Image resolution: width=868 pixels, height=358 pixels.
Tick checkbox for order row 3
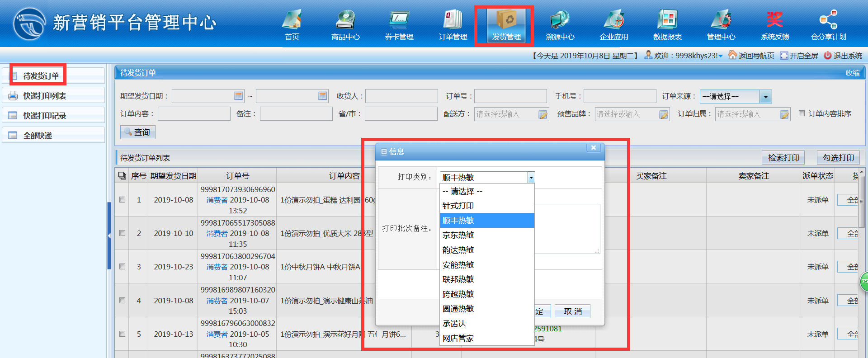pos(122,266)
